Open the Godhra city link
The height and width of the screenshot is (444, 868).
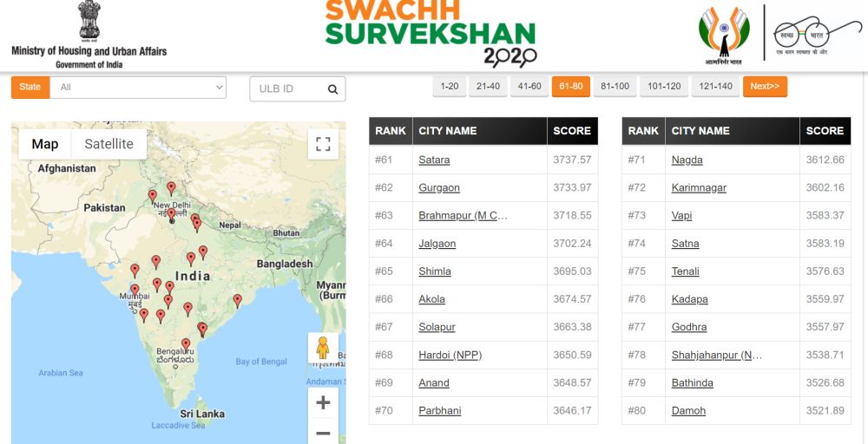(x=689, y=327)
